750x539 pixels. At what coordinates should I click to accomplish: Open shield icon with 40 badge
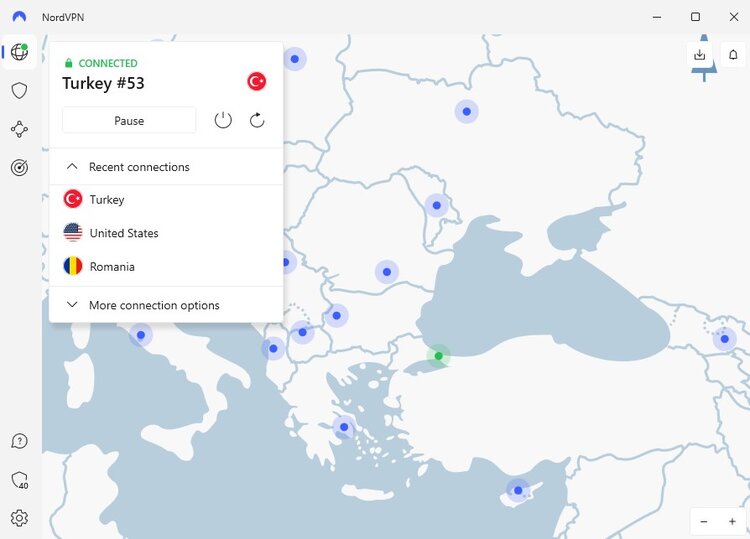[20, 480]
